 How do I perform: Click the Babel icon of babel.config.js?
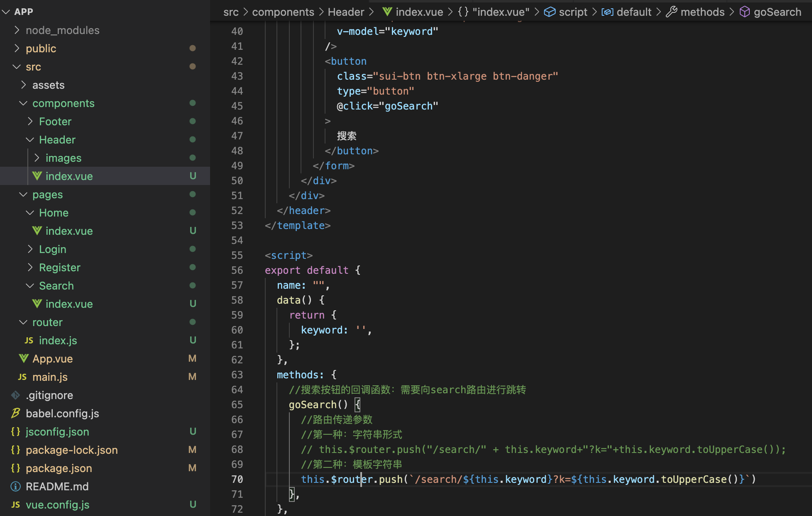(16, 413)
